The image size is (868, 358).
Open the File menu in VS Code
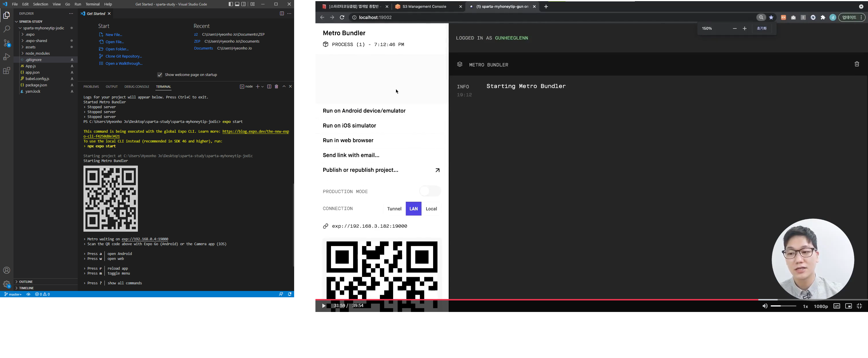point(14,4)
